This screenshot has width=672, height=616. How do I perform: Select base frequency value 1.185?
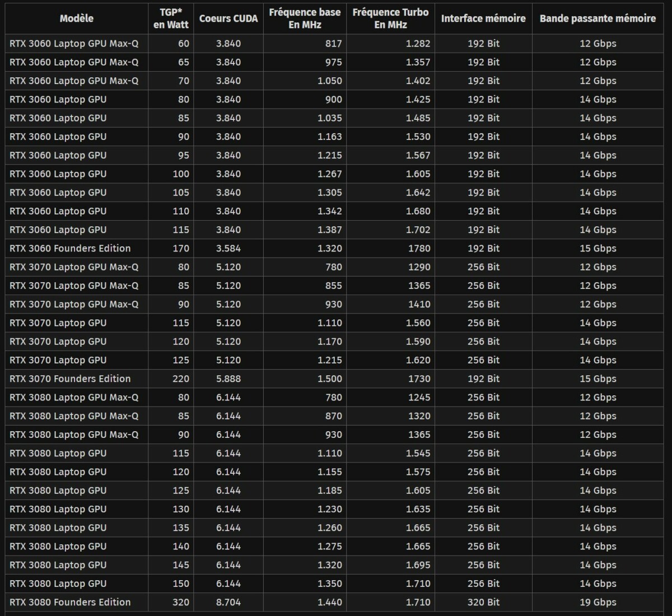(x=330, y=491)
